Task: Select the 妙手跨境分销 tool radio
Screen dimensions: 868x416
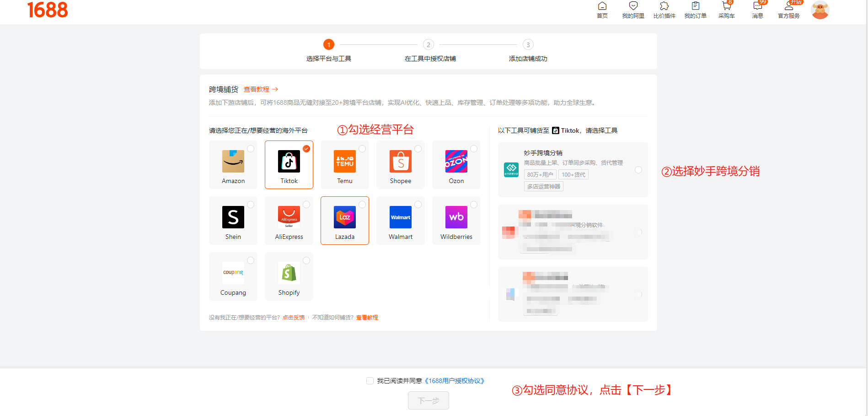Action: pyautogui.click(x=638, y=170)
